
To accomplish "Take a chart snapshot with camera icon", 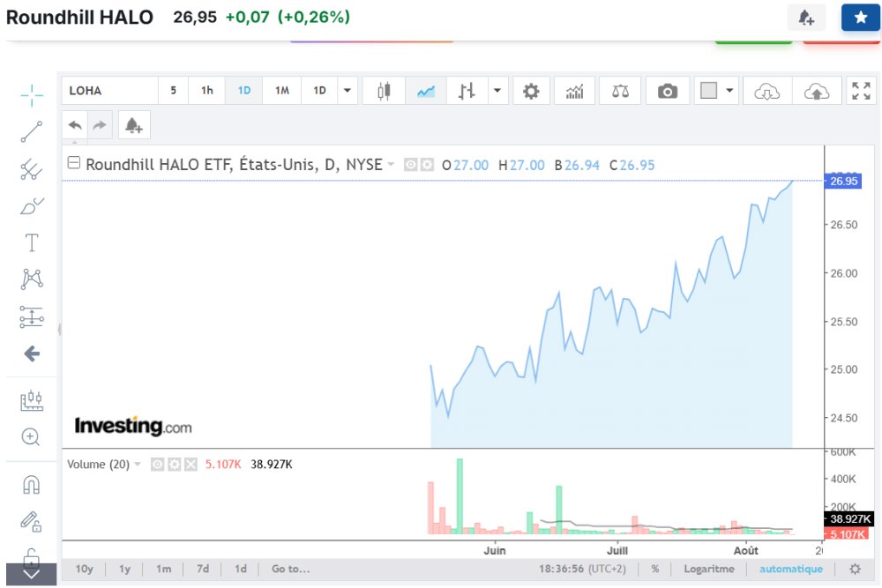I will pyautogui.click(x=667, y=91).
